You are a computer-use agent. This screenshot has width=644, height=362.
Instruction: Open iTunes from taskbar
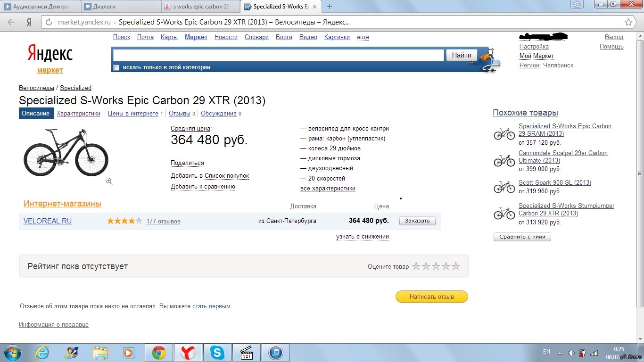point(276,353)
